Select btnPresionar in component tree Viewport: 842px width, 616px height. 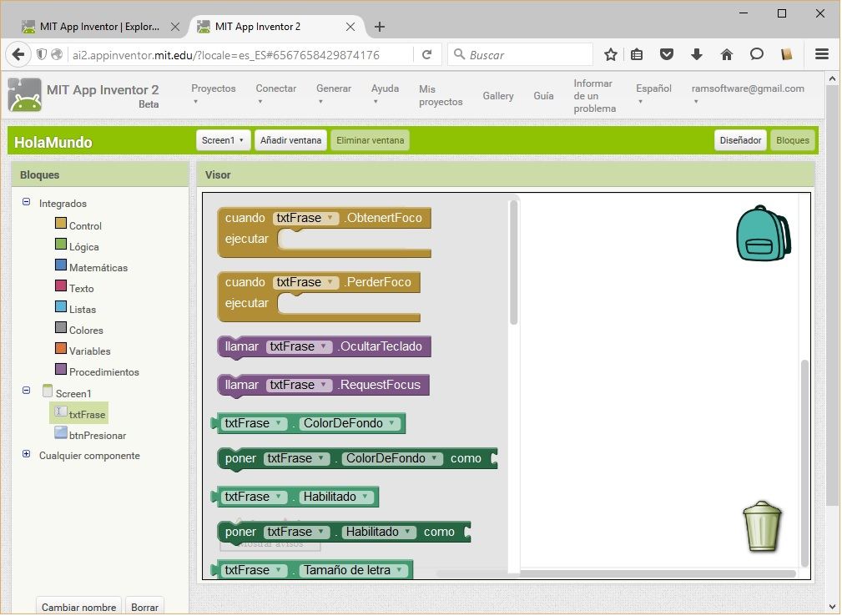[97, 435]
